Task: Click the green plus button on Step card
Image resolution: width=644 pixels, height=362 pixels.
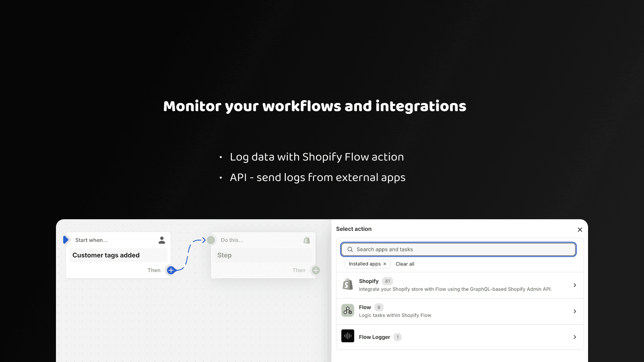Action: [316, 270]
